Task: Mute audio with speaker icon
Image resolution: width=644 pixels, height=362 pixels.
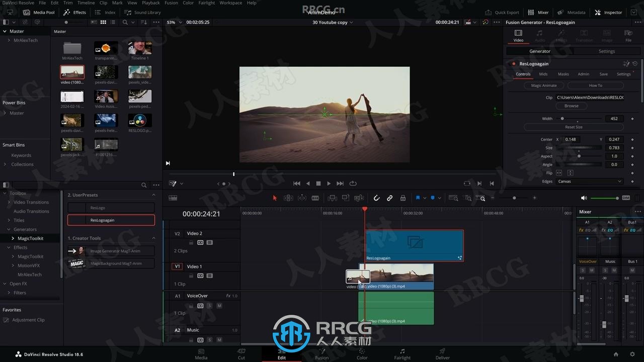Action: 584,198
